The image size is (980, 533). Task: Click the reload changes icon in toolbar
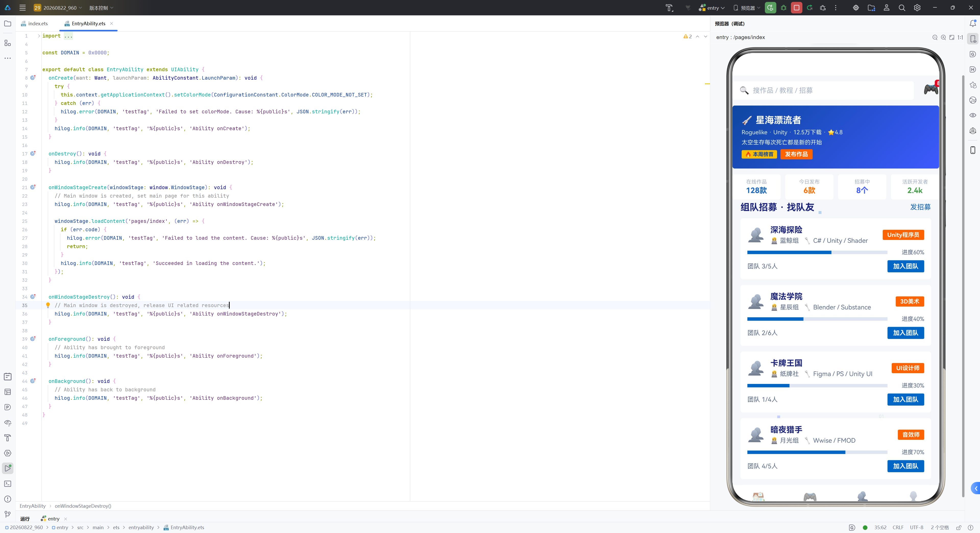[810, 8]
